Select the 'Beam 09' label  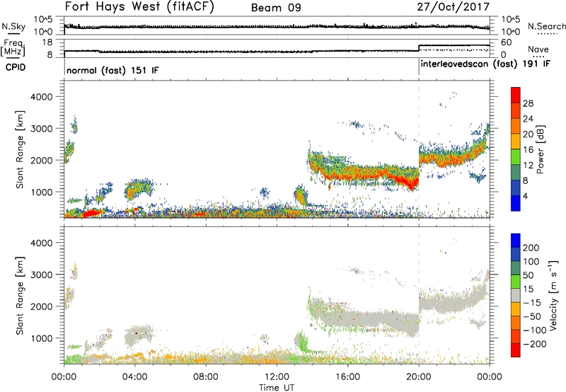click(276, 8)
